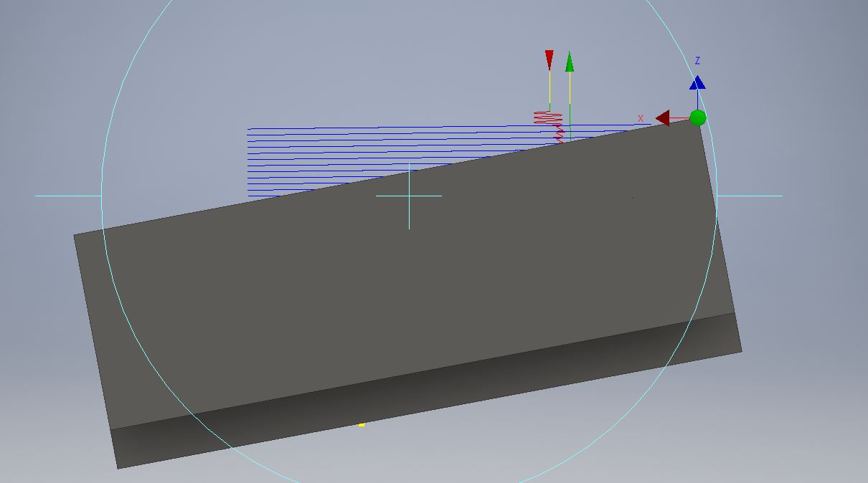Select the green origin sphere of the triad
The image size is (868, 483).
(697, 116)
